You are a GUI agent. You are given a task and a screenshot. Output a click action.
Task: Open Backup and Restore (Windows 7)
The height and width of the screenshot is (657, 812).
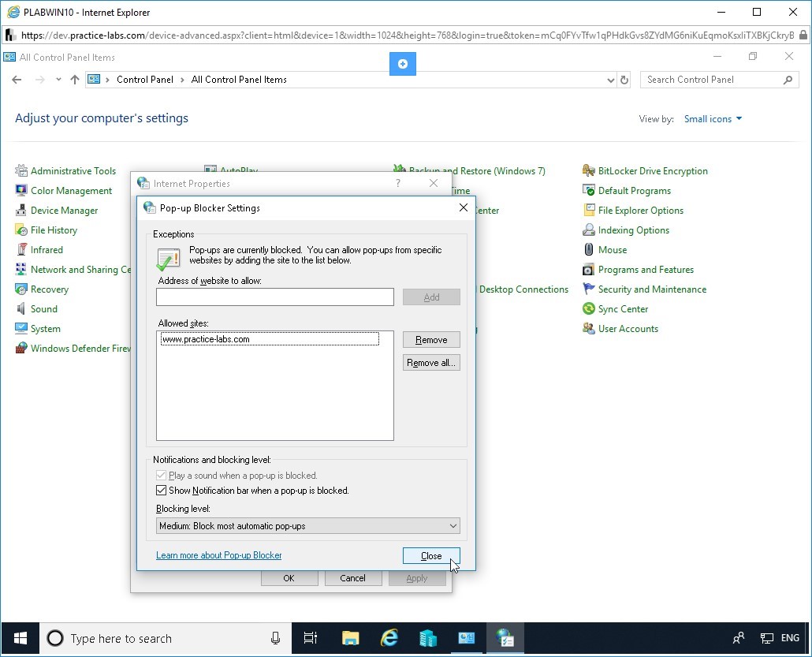tap(476, 171)
